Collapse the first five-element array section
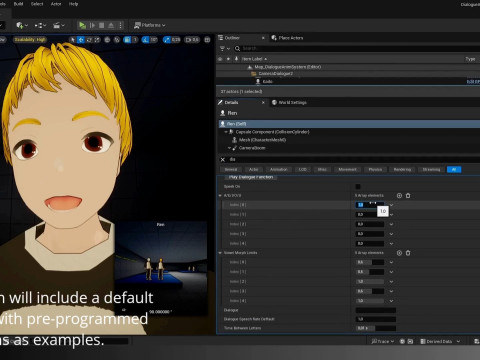This screenshot has width=480, height=360. [x=220, y=196]
